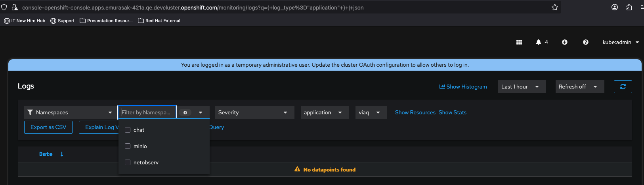
Task: Check the minio namespace checkbox
Action: 128,146
